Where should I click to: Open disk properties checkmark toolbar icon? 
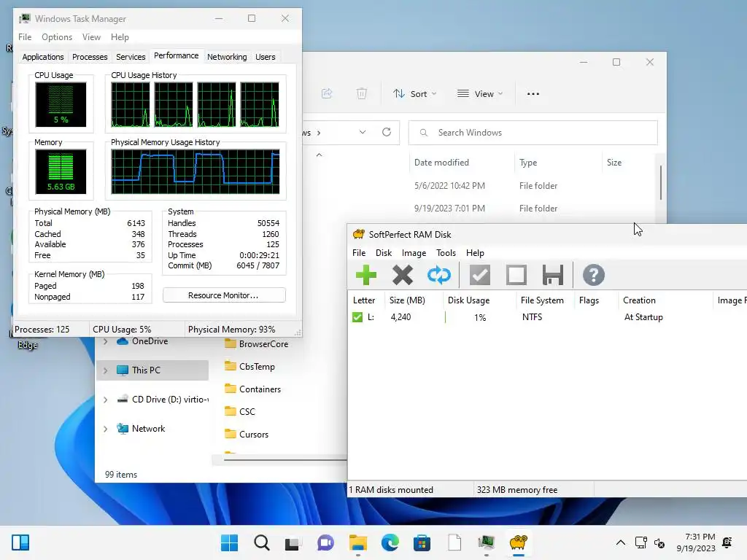480,275
